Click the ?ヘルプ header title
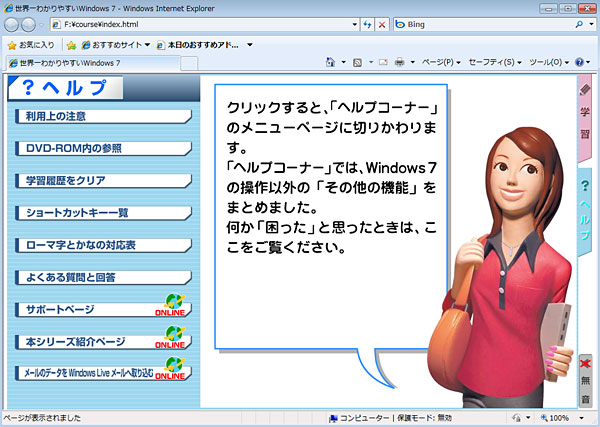 (65, 88)
